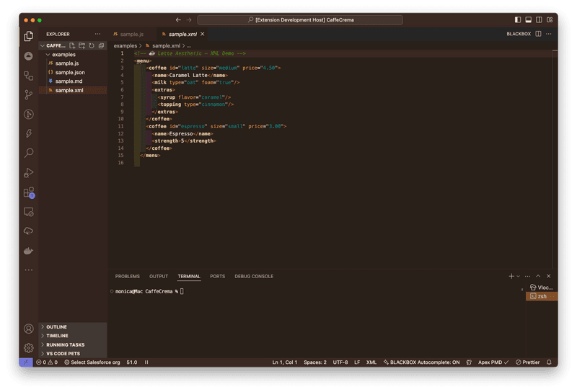Viewport: 577px width, 392px height.
Task: Select XML language mode in status bar
Action: pos(371,362)
